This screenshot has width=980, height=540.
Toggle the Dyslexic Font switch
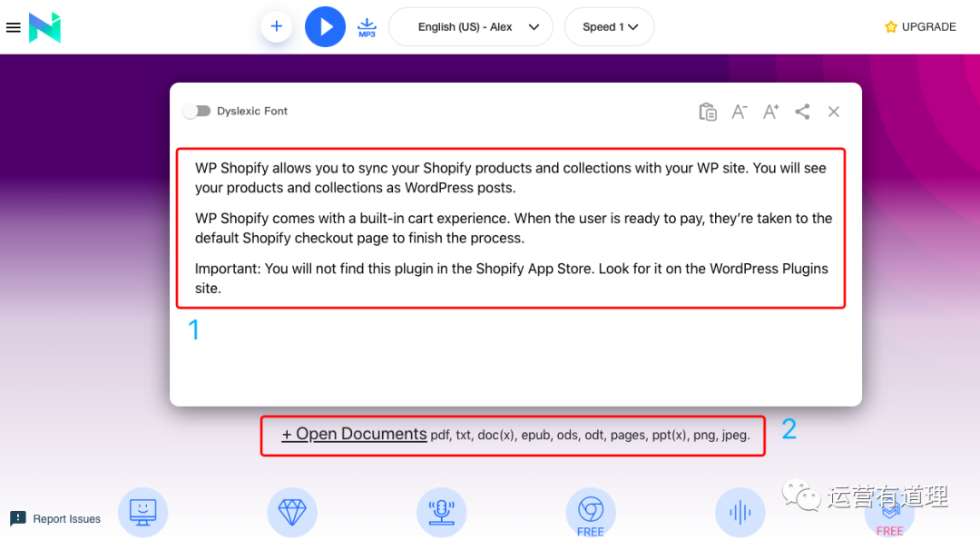[196, 111]
